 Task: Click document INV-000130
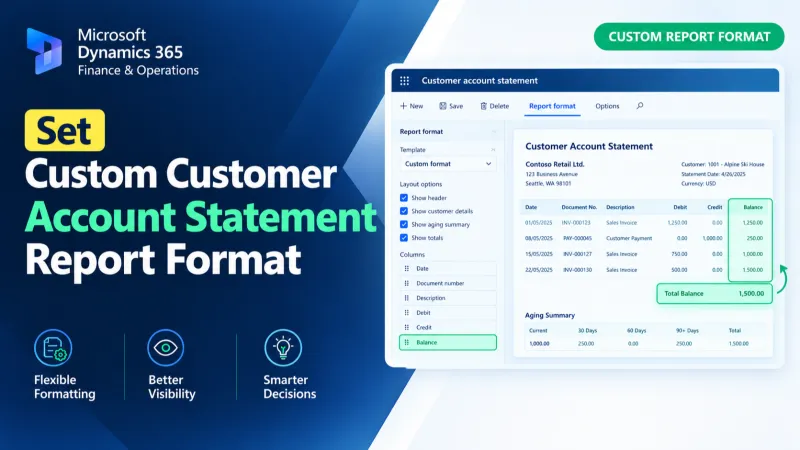(x=577, y=270)
